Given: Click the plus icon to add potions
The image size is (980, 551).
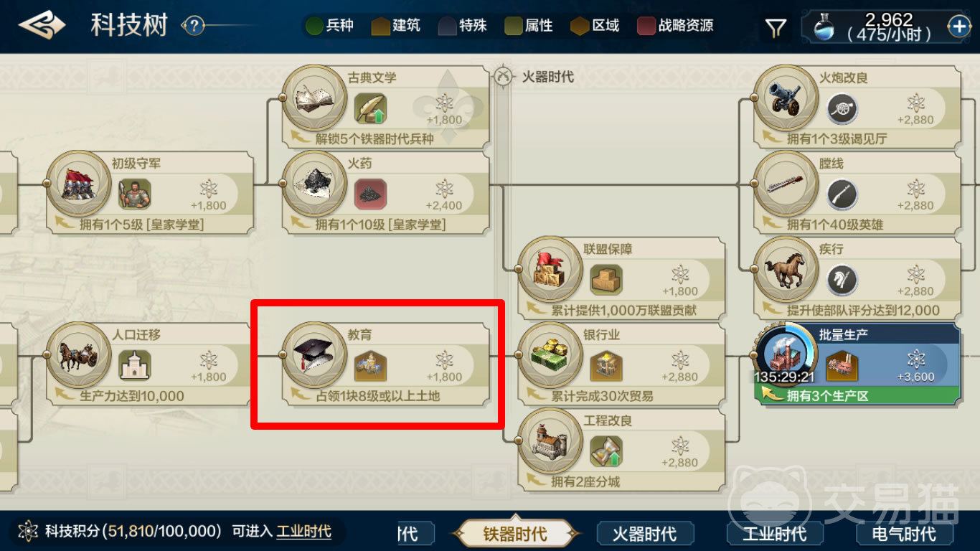Looking at the screenshot, I should point(959,27).
